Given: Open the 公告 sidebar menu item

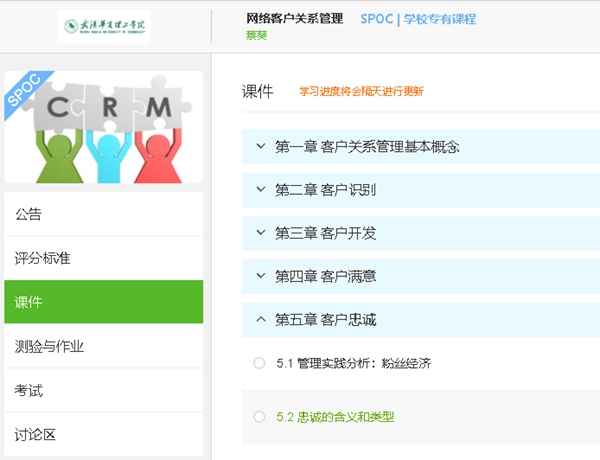Looking at the screenshot, I should point(104,214).
